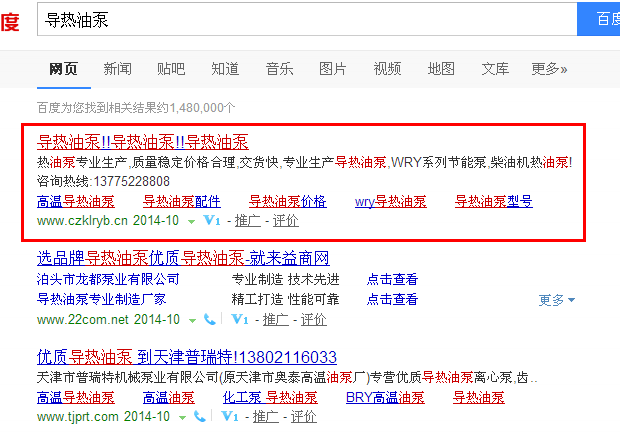Click the phone icon beside www.22com.net

point(210,319)
